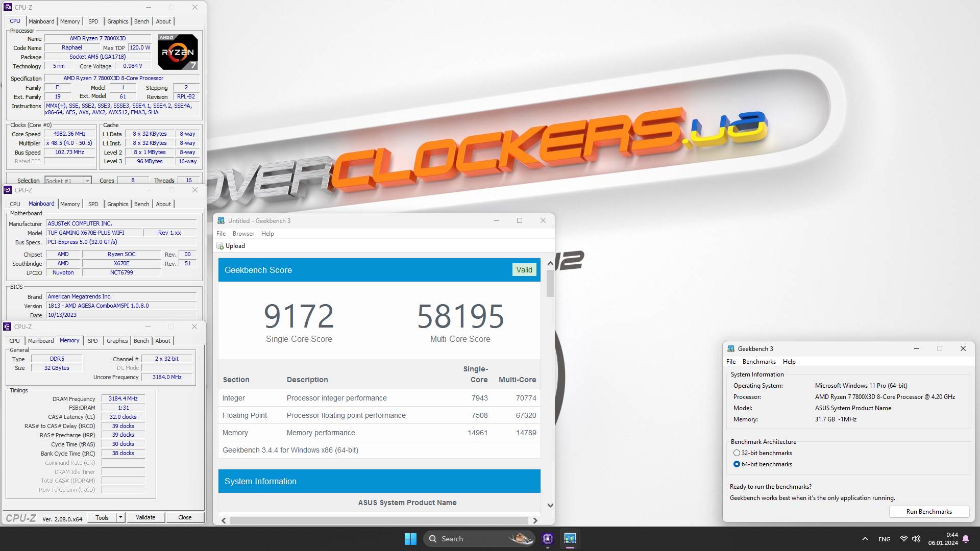Click the taskbar Search field
980x551 pixels.
pos(479,539)
